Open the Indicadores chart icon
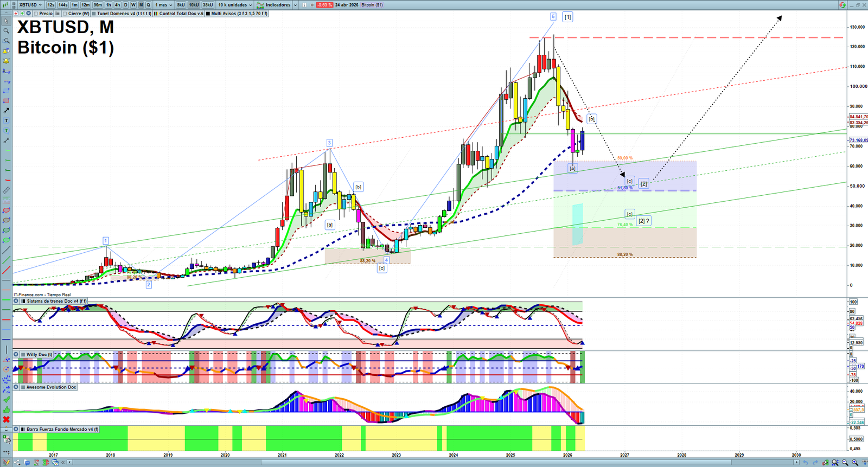The width and height of the screenshot is (868, 467). coord(260,5)
